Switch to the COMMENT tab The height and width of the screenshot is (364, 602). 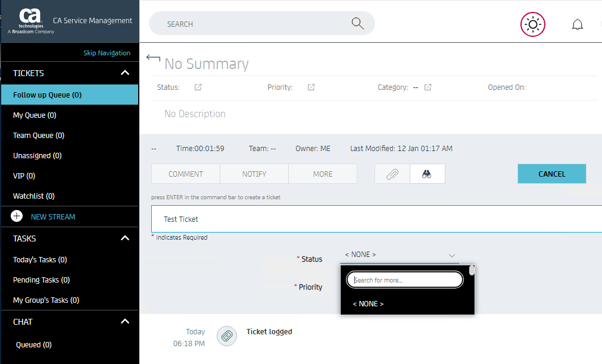pyautogui.click(x=186, y=174)
